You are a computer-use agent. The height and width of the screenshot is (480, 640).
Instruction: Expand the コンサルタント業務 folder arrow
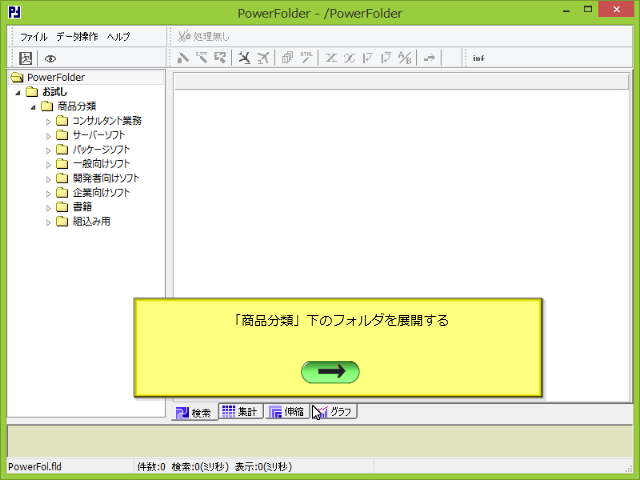coord(48,122)
